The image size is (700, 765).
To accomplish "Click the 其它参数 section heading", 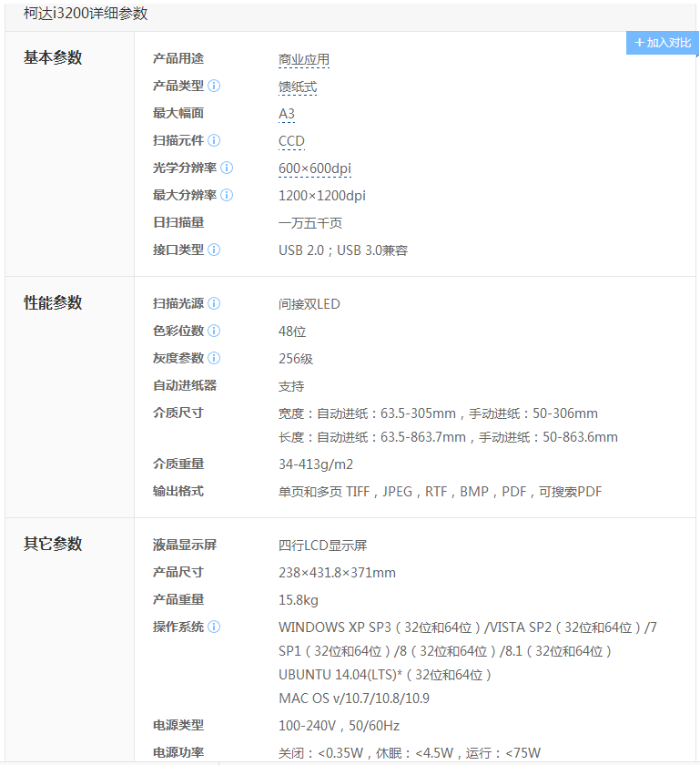I will (53, 544).
